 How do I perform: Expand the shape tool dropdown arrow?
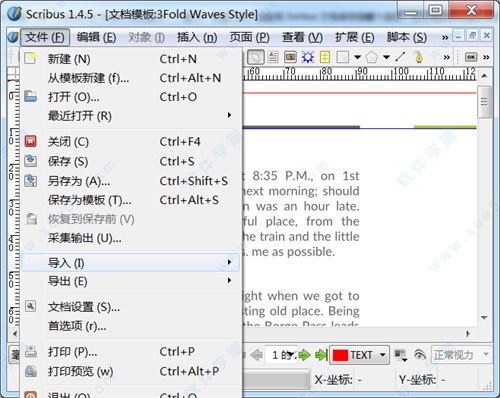[358, 57]
